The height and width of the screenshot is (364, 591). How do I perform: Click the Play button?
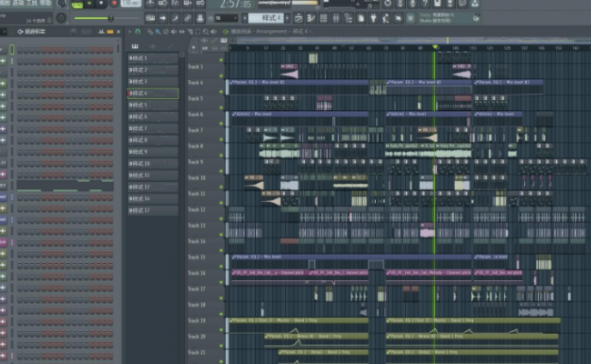(x=90, y=4)
